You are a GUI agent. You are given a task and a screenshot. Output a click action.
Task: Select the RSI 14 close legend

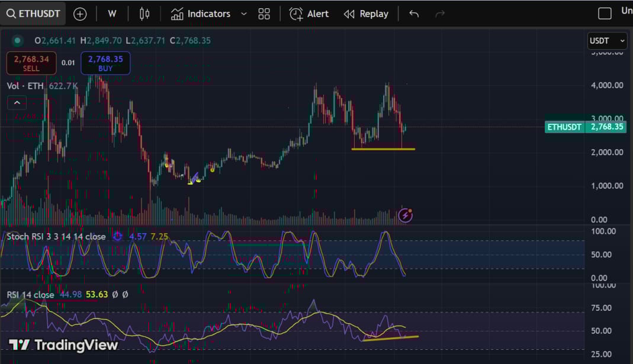(30, 295)
